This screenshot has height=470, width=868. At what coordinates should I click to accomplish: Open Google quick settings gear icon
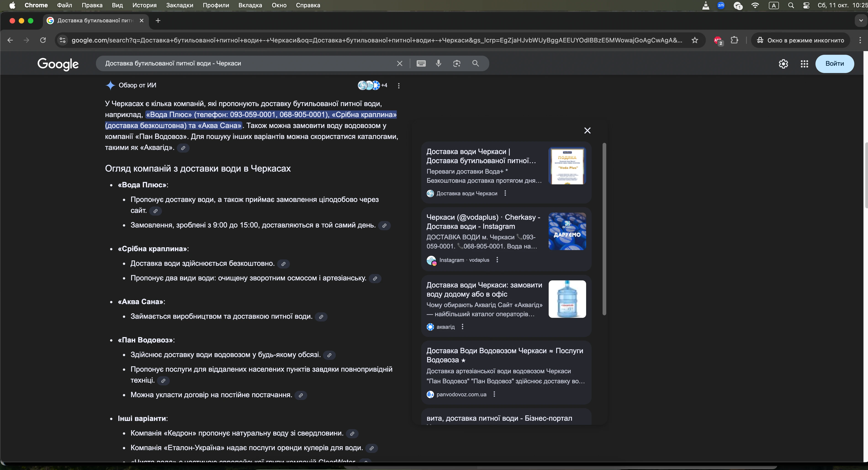coord(783,64)
